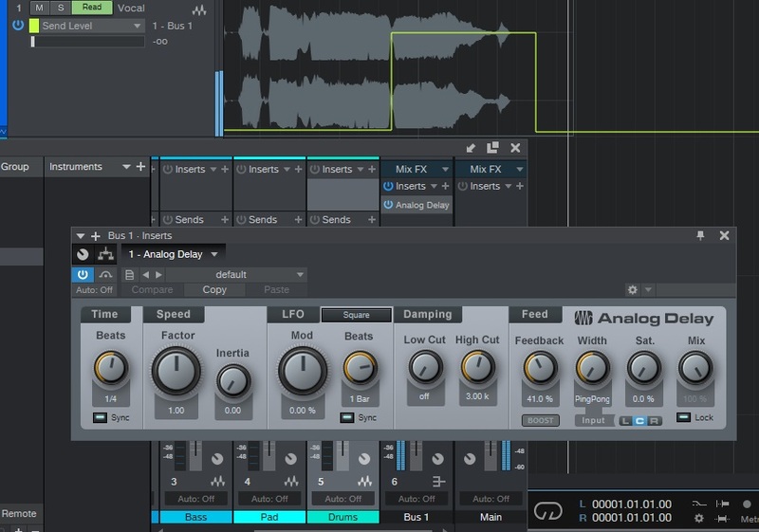Open the preset file menu icon
The width and height of the screenshot is (759, 532).
pyautogui.click(x=129, y=275)
